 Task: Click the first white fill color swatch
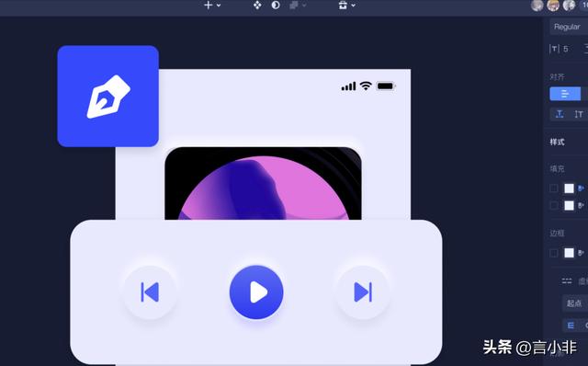tap(569, 189)
